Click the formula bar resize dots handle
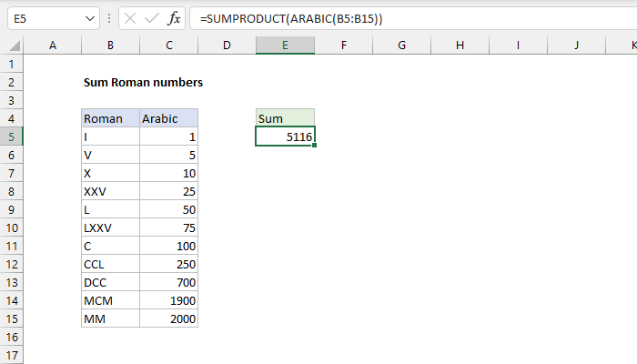The width and height of the screenshot is (637, 364). [109, 18]
